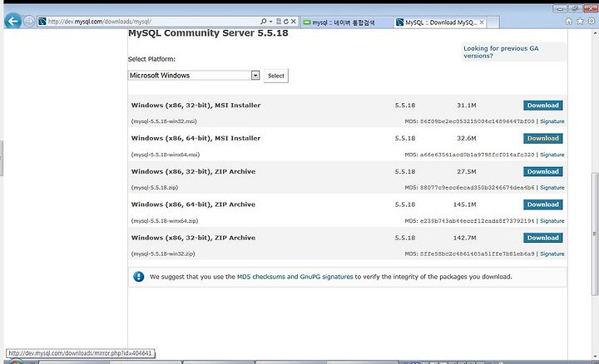Viewport: 599px width, 364px height.
Task: Click the page vertical scrollbar thumb
Action: point(594,234)
